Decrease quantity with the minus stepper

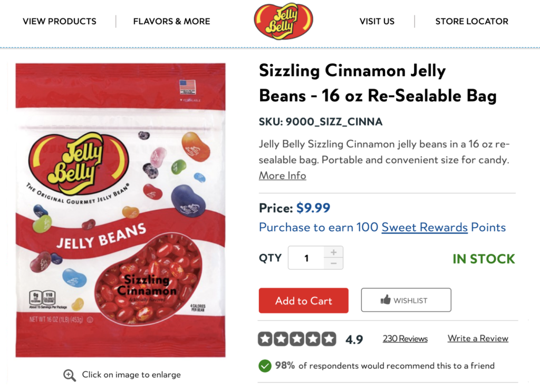click(333, 263)
